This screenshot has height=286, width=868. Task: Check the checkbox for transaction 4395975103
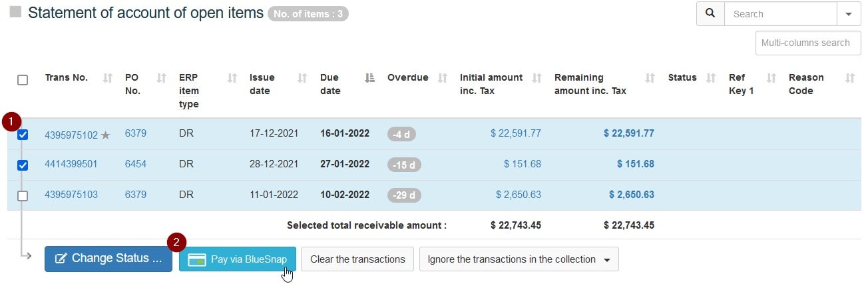click(x=23, y=196)
